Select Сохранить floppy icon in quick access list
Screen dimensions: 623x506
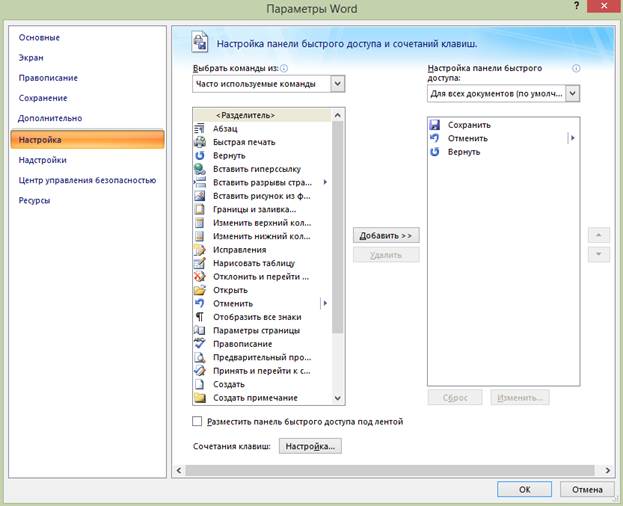coord(435,125)
